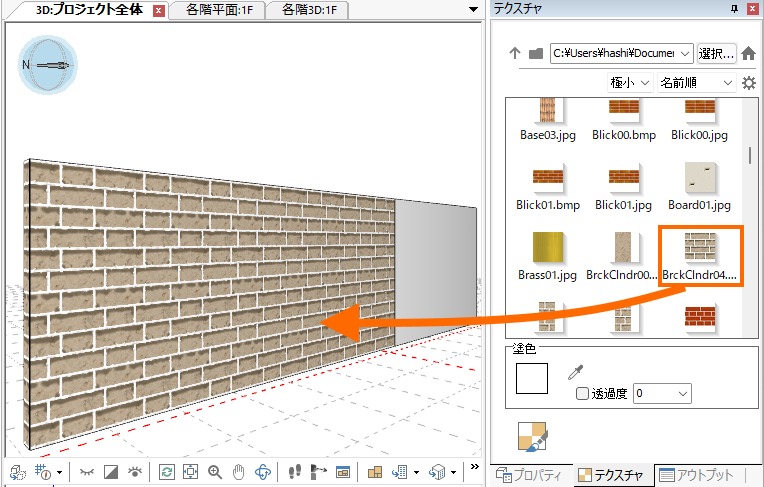
Task: Click the north compass navigation sphere
Action: (x=48, y=64)
